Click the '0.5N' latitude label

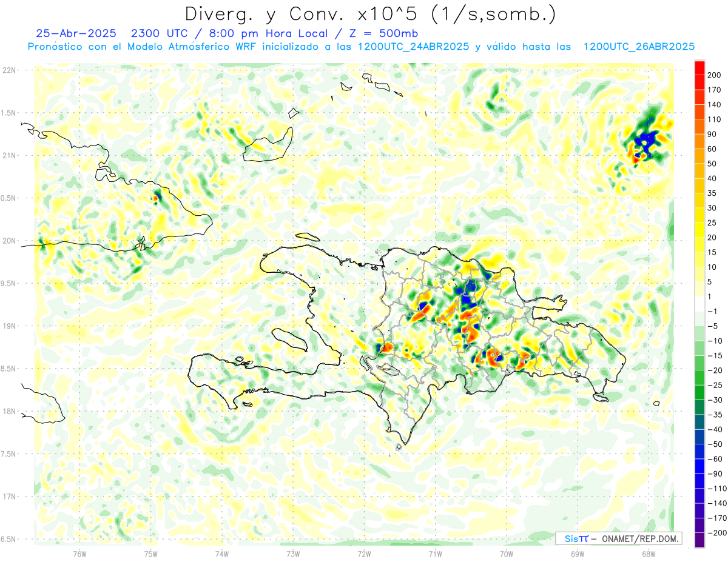point(8,198)
